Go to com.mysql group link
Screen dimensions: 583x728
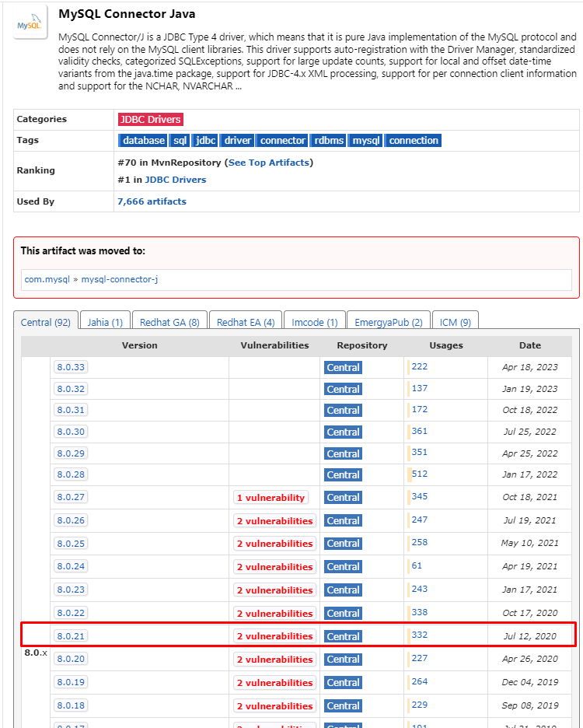[47, 279]
